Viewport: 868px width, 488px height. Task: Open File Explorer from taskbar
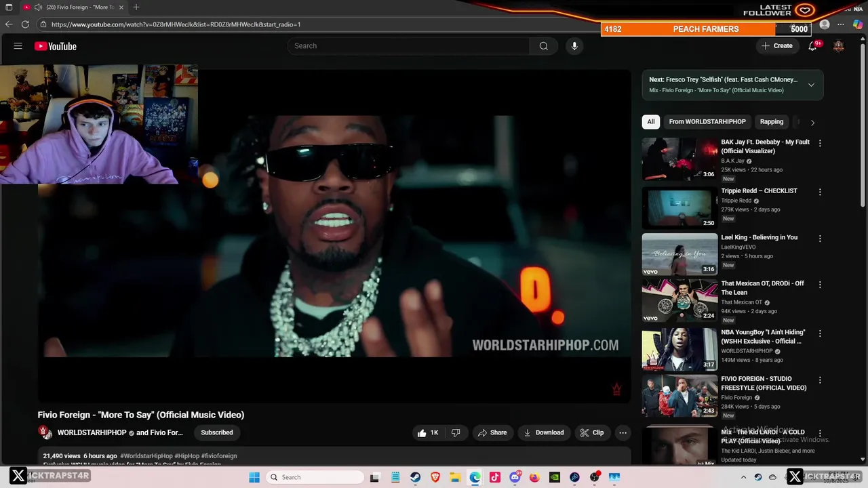tap(455, 477)
